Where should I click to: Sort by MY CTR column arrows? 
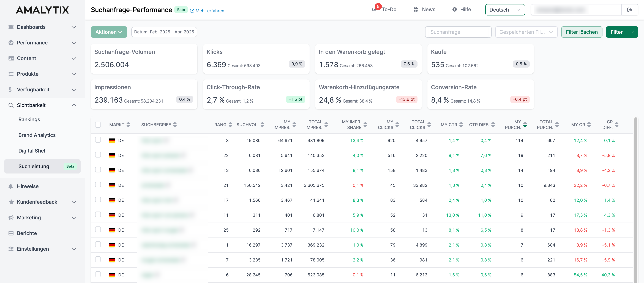click(x=461, y=124)
